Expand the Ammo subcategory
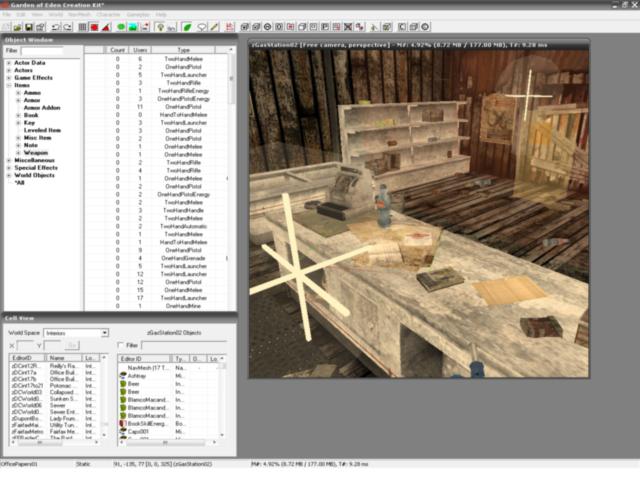The height and width of the screenshot is (480, 640). click(x=18, y=93)
